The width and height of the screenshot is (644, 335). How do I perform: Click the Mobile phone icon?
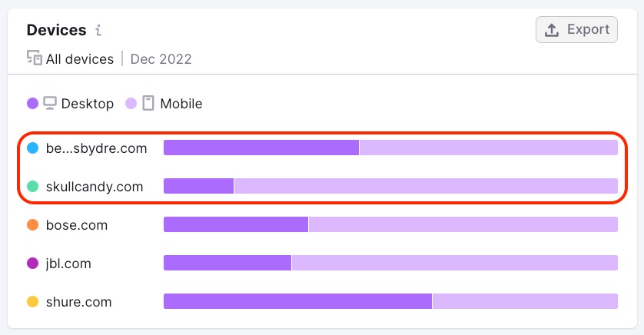pos(148,103)
